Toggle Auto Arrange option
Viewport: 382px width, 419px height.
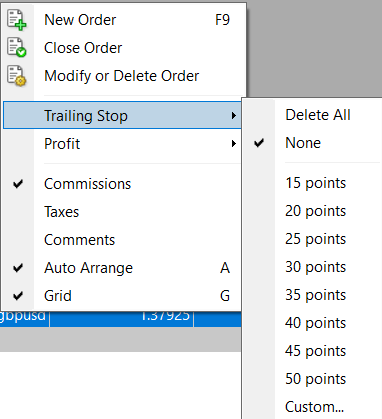tap(122, 268)
